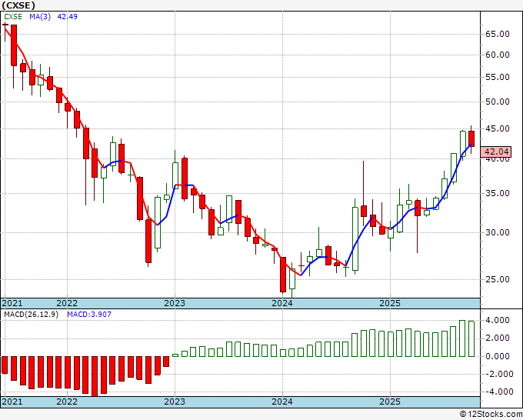523x420 pixels.
Task: Click 2021 on the price chart timeline
Action: (x=12, y=303)
